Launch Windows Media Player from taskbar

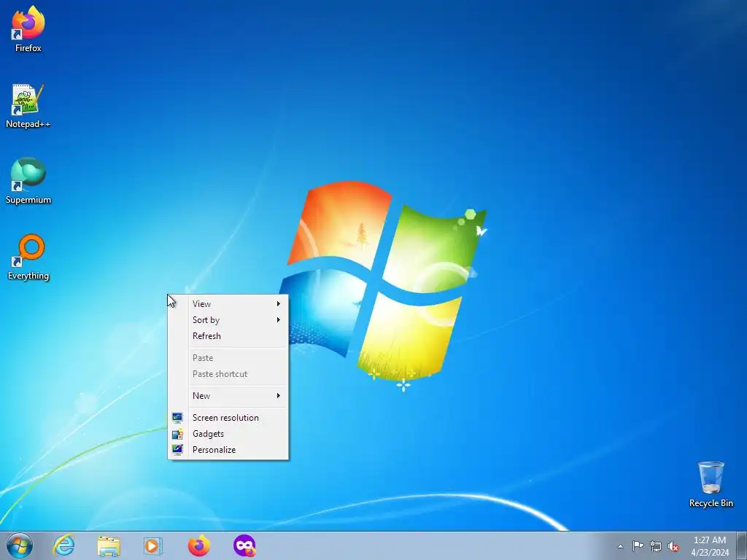pos(153,545)
